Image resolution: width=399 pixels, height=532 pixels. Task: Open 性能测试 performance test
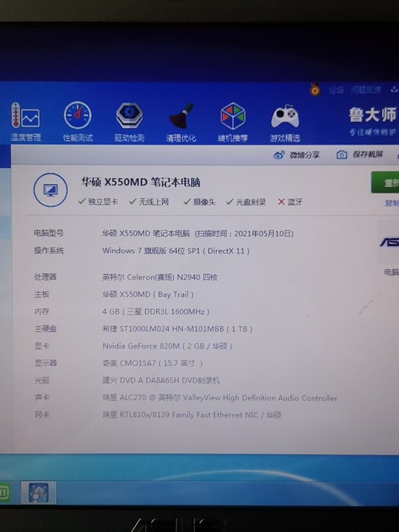pyautogui.click(x=77, y=121)
